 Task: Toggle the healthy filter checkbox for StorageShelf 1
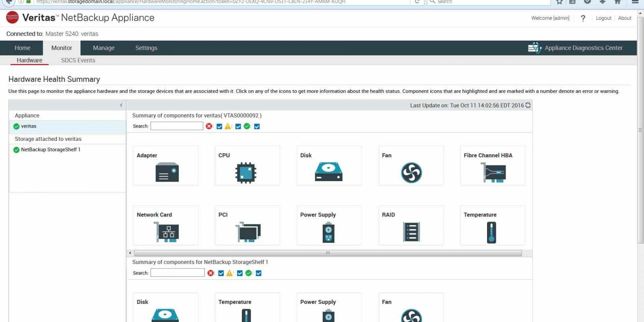coord(259,273)
